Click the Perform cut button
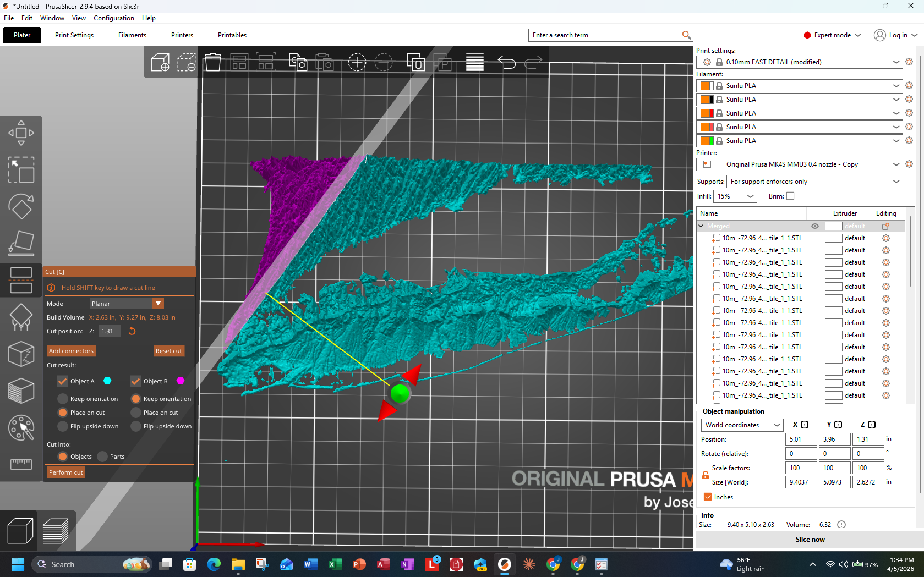 click(65, 472)
